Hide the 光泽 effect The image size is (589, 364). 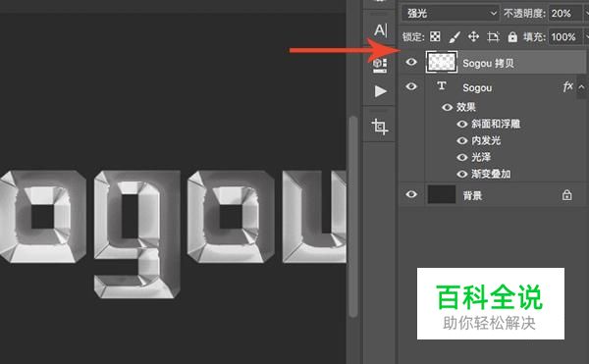click(462, 157)
